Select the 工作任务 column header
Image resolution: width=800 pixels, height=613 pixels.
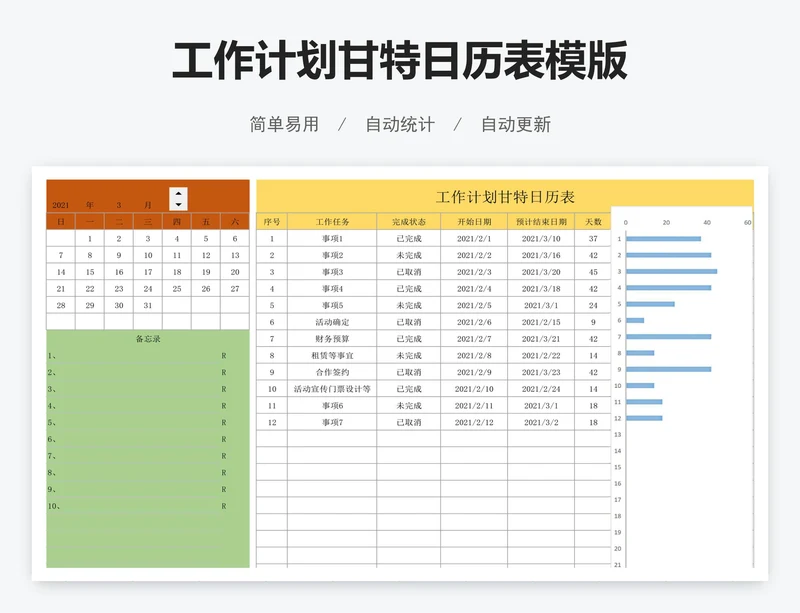(332, 222)
